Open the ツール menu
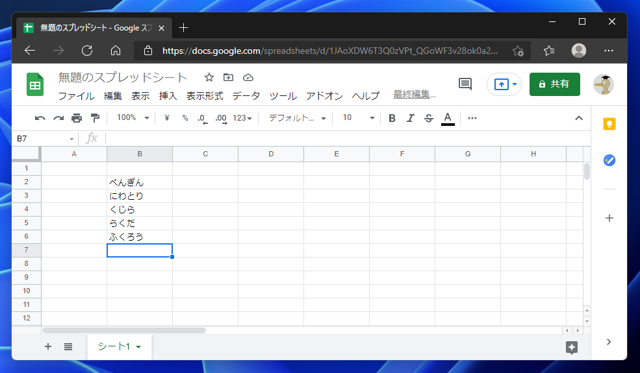Image resolution: width=640 pixels, height=373 pixels. (x=283, y=96)
